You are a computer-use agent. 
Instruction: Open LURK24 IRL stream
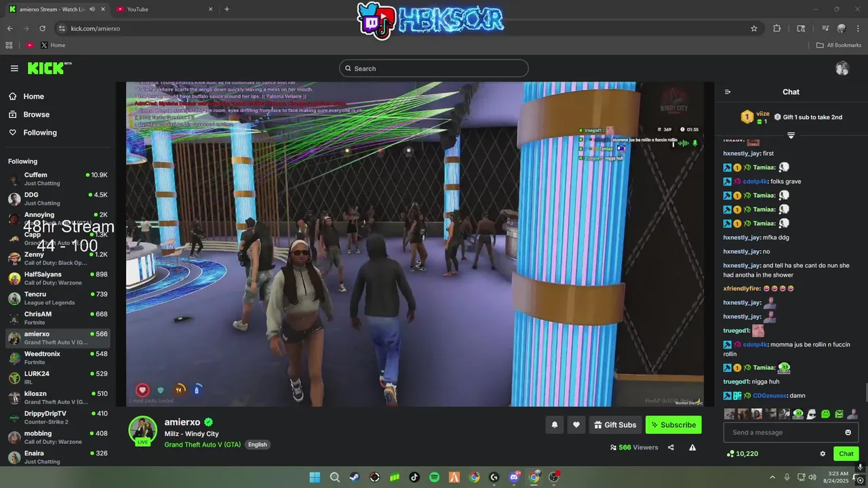(58, 378)
